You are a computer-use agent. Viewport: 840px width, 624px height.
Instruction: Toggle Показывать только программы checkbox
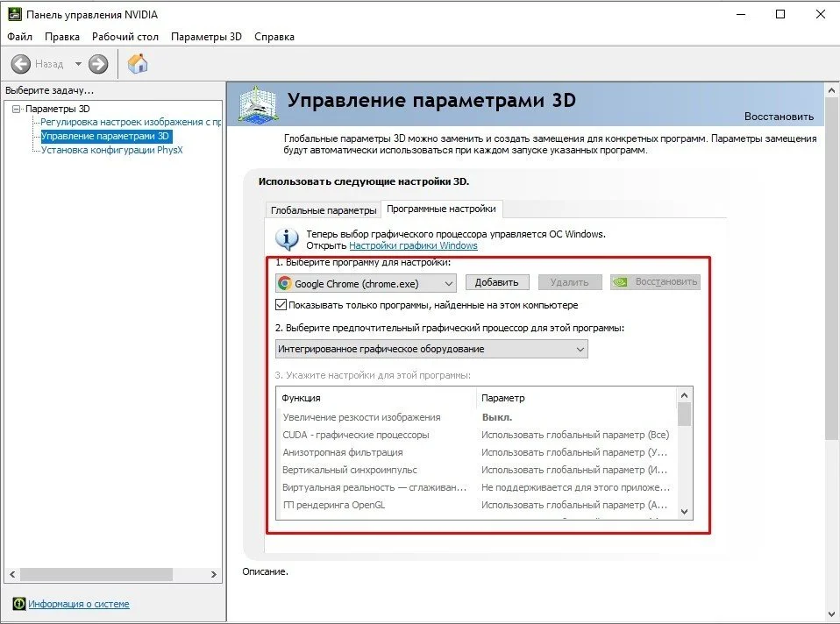point(281,305)
